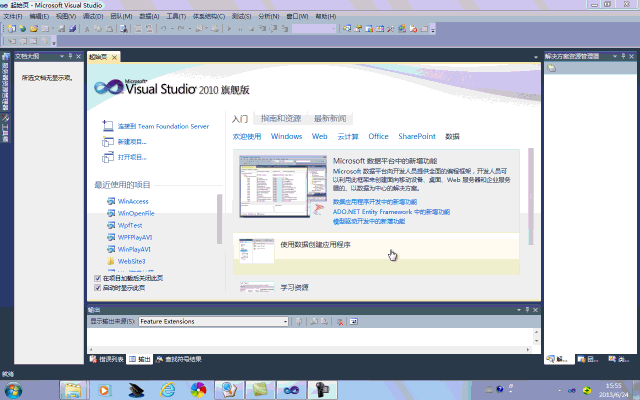
Task: Click the properties icon in Solution Explorer toolbar
Action: coord(551,68)
